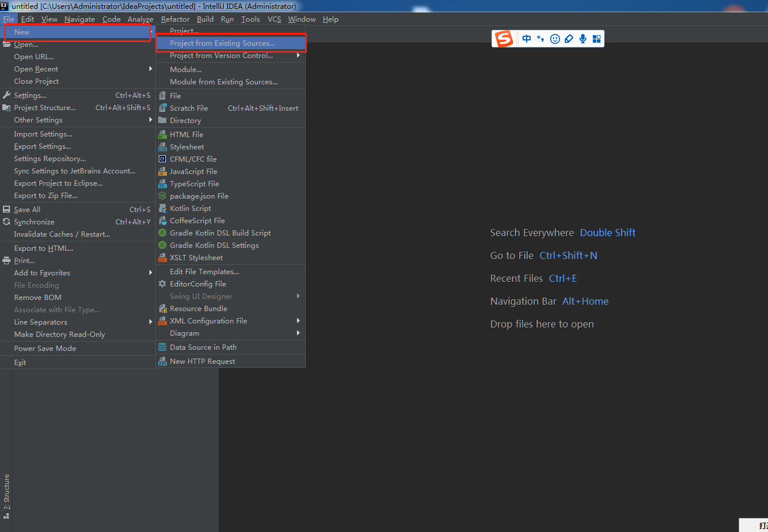
Task: Click the Sogou emoji smiley icon
Action: pyautogui.click(x=555, y=39)
